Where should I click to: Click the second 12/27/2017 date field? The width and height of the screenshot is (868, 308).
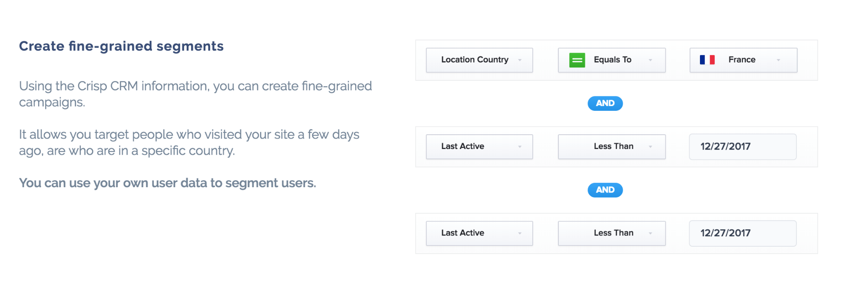click(x=743, y=233)
